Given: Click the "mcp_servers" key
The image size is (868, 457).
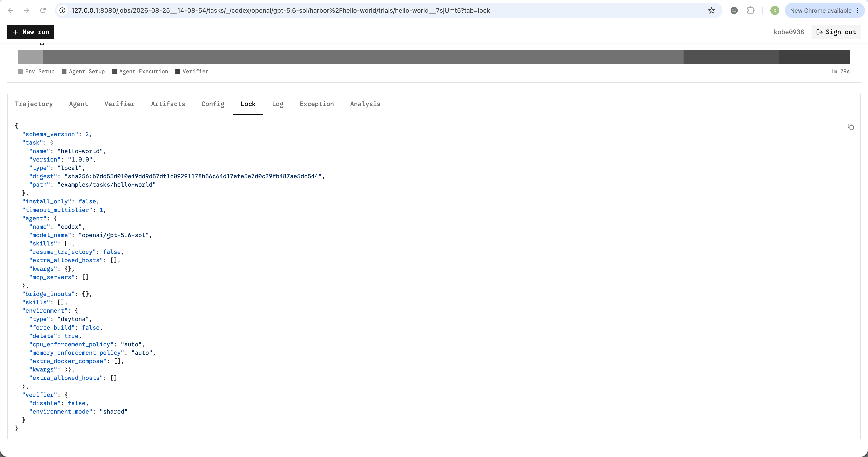Looking at the screenshot, I should point(52,277).
